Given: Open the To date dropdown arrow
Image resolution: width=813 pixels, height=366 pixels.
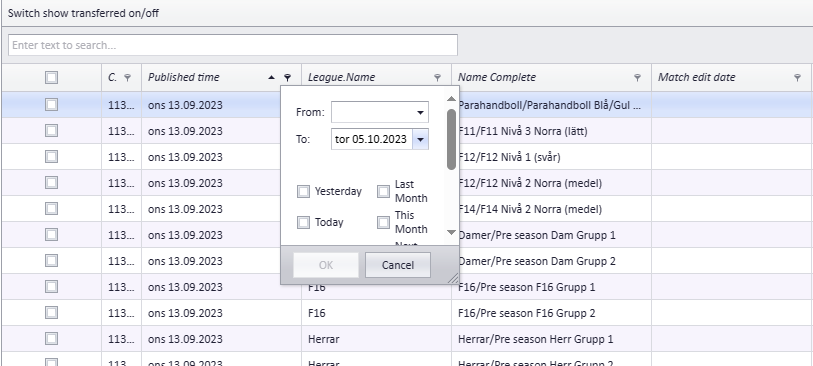Looking at the screenshot, I should pyautogui.click(x=420, y=139).
